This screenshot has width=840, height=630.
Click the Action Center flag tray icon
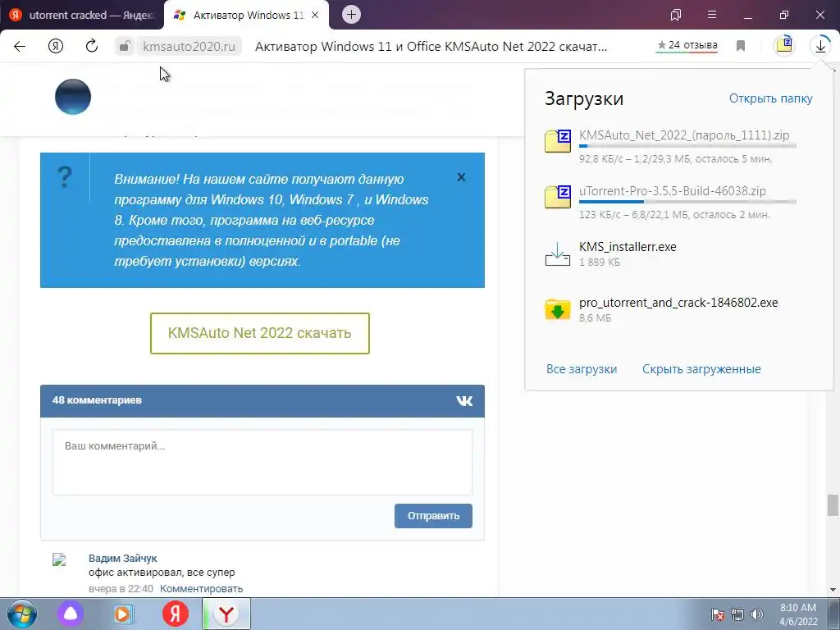click(718, 614)
